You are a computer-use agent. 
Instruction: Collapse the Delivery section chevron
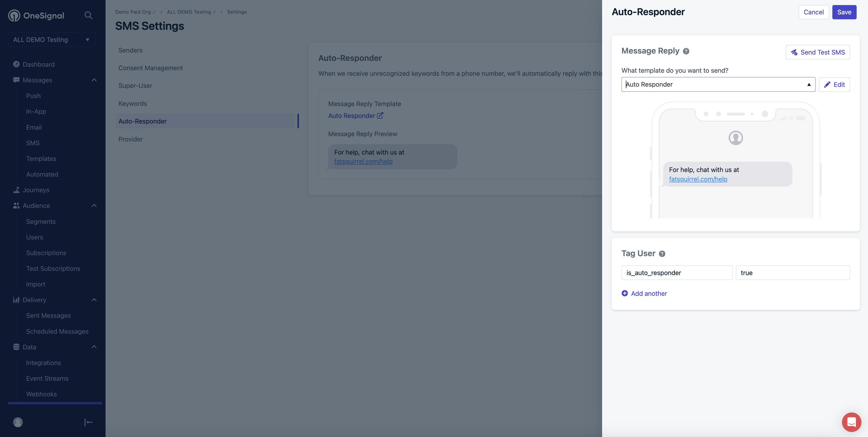(94, 300)
